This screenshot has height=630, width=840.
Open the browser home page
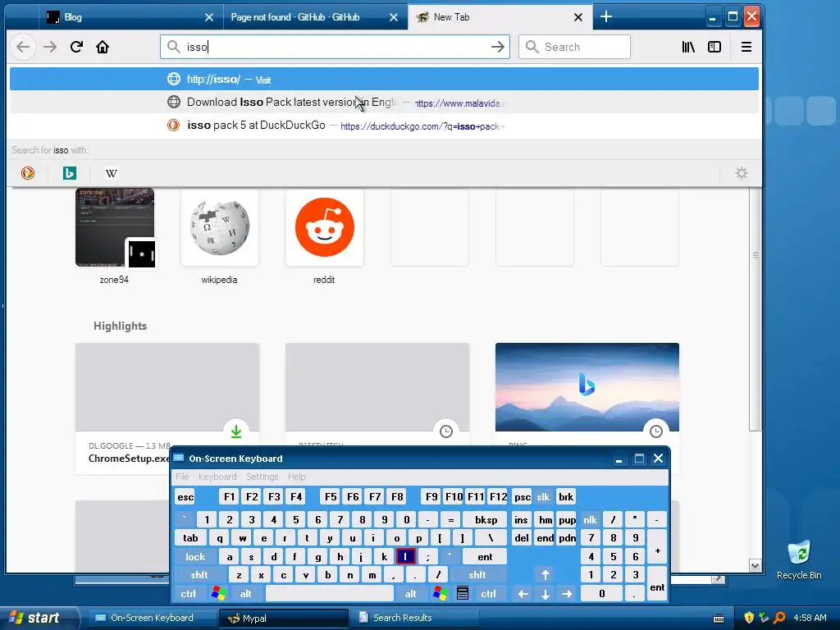[x=103, y=47]
